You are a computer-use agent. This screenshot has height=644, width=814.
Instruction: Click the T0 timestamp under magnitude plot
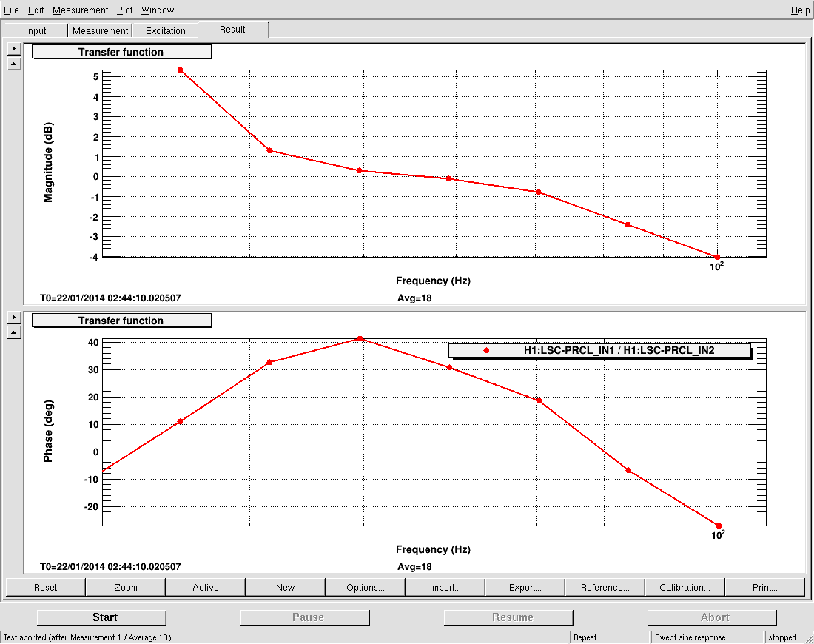[x=110, y=298]
